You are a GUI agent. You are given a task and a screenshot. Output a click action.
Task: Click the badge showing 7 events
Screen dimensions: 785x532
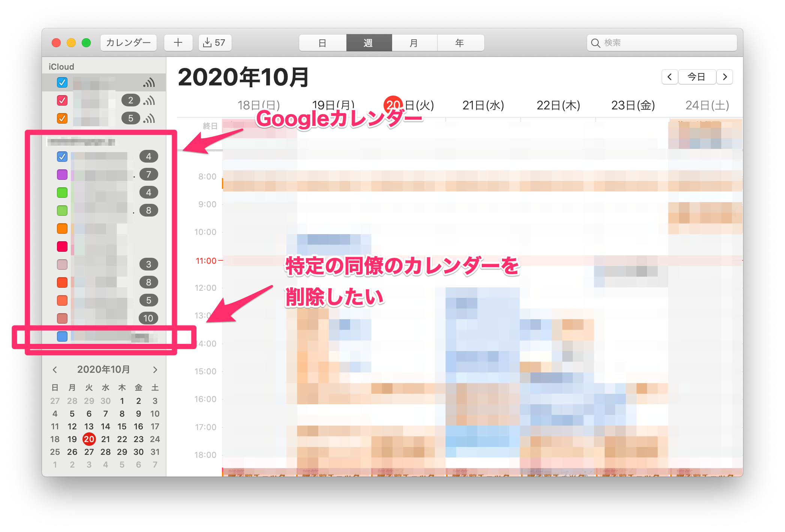pos(148,175)
